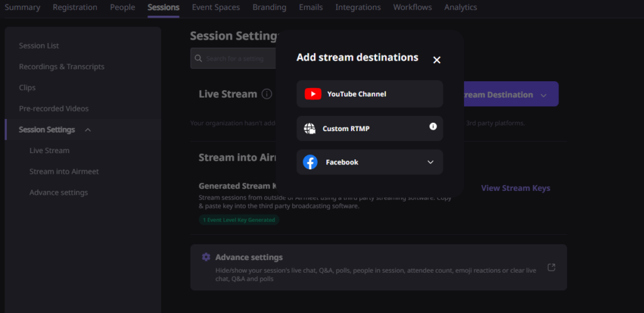Image resolution: width=644 pixels, height=313 pixels.
Task: Click the Facebook logo icon
Action: click(x=310, y=162)
